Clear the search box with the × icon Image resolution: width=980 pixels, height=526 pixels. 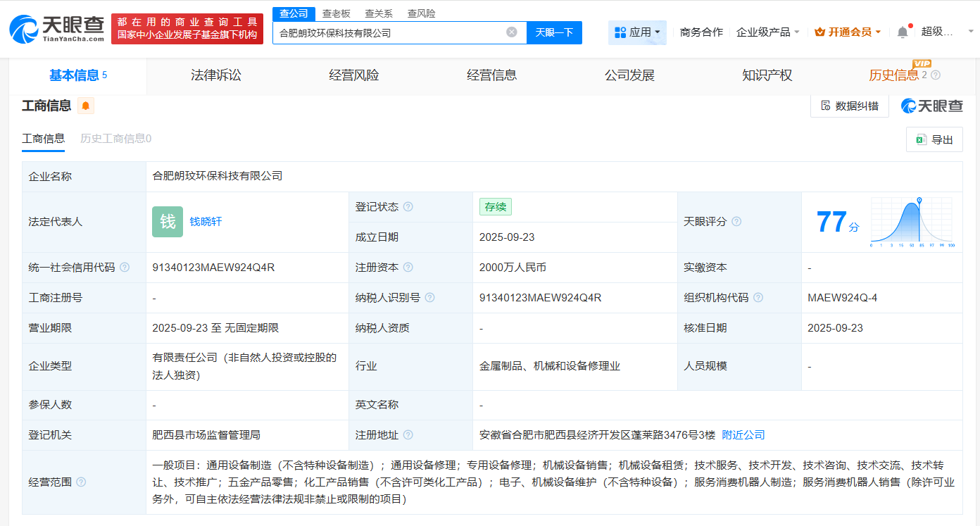(511, 32)
